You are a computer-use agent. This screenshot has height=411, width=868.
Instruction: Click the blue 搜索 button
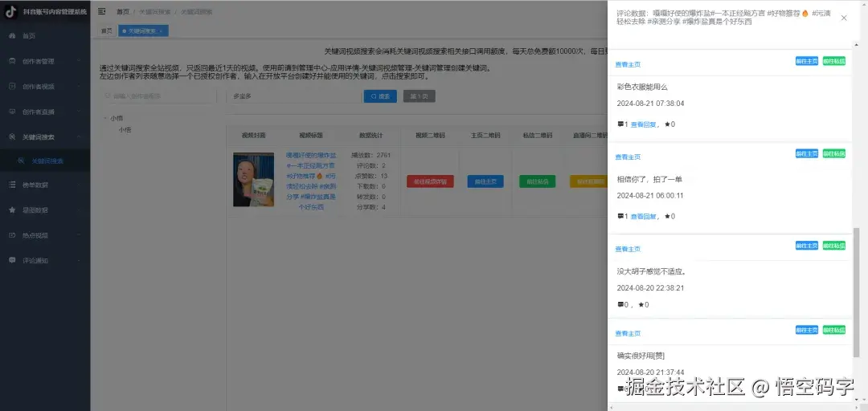[380, 96]
